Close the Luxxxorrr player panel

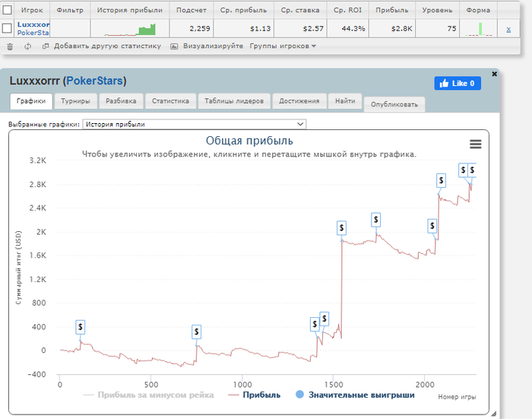[494, 74]
